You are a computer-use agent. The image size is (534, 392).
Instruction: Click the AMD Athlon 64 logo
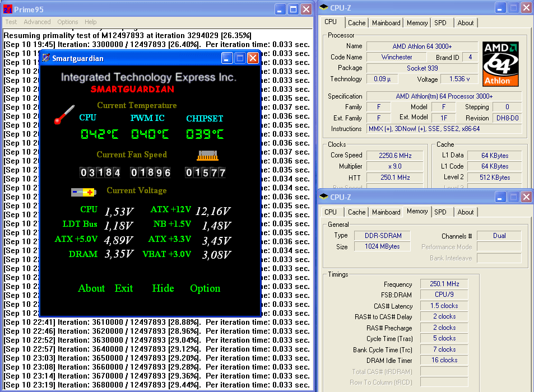pos(500,63)
